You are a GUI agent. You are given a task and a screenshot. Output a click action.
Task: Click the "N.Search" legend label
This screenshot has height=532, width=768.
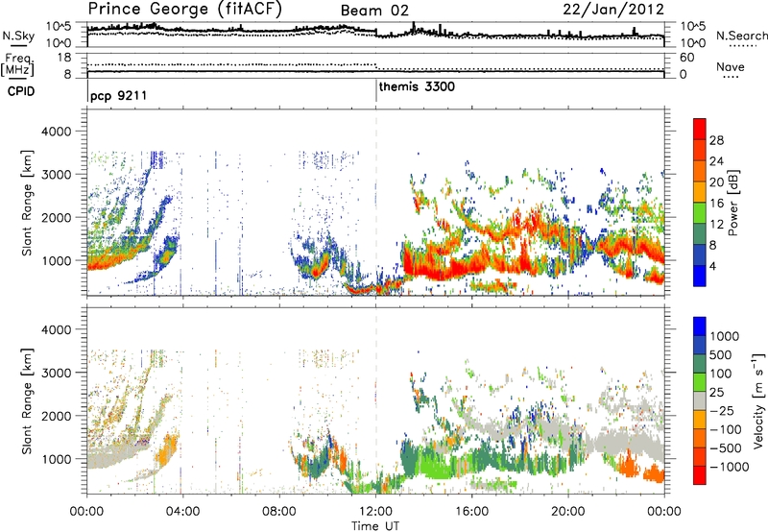click(x=741, y=36)
